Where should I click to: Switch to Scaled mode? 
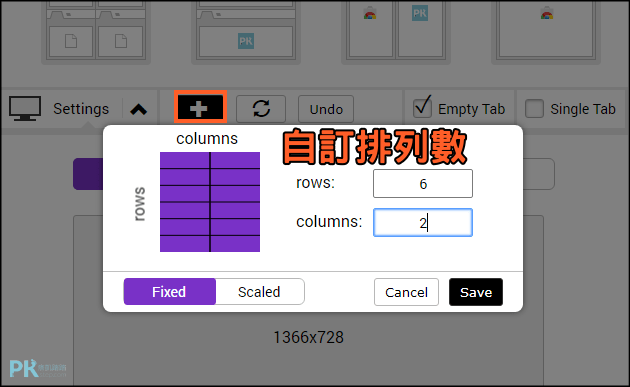(260, 292)
